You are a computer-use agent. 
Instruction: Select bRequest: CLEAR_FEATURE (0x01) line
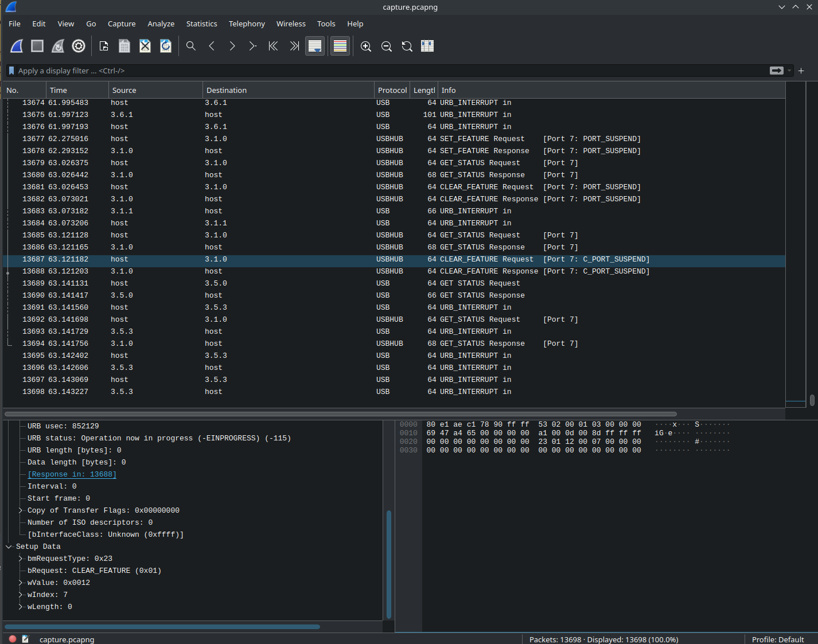tap(94, 571)
